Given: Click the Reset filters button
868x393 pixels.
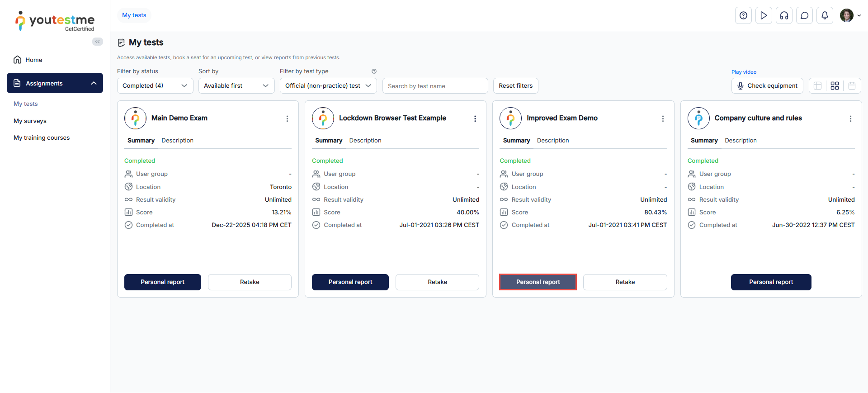Looking at the screenshot, I should (515, 85).
